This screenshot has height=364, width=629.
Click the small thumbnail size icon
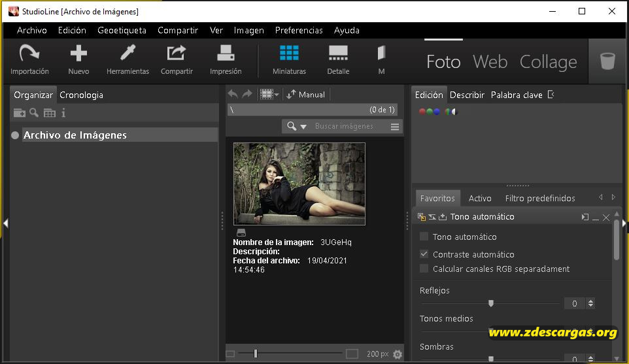[x=230, y=354]
